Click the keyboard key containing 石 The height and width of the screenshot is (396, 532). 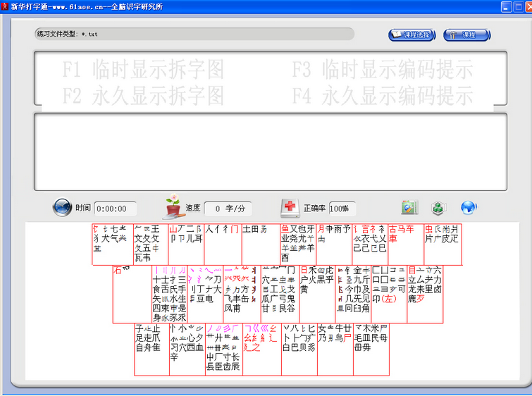[x=132, y=295]
